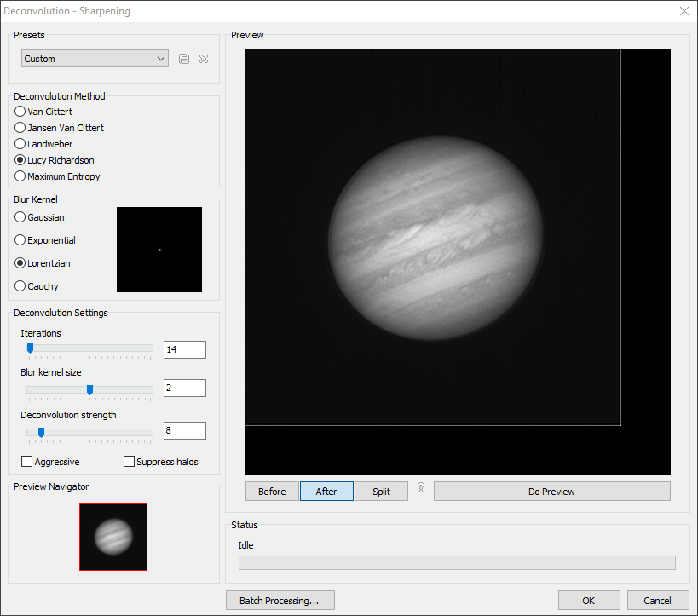Click the Blur kernel size value field
The width and height of the screenshot is (698, 616).
185,388
